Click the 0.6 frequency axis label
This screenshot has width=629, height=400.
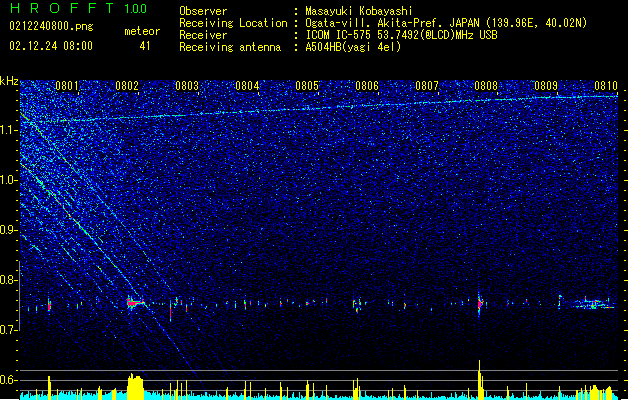tap(9, 380)
